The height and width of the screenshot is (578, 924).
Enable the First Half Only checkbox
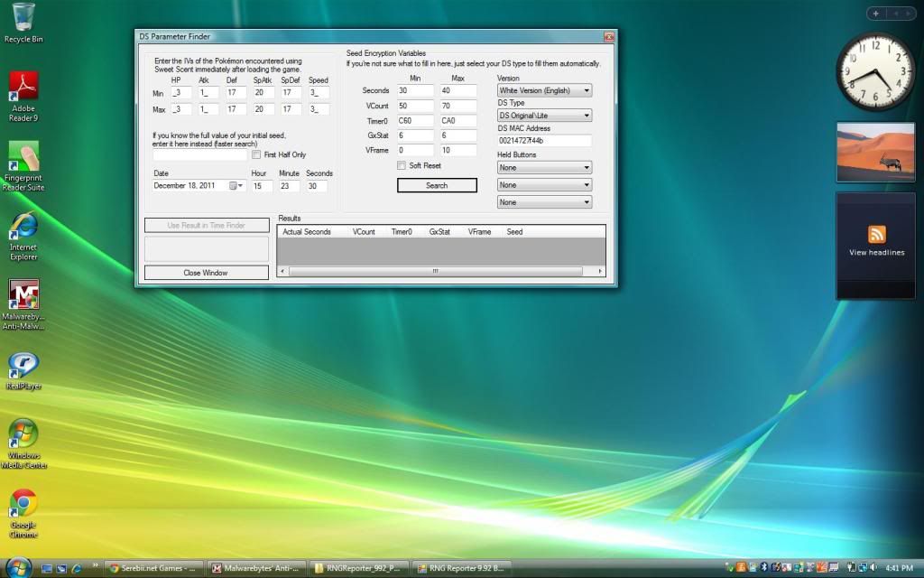(256, 154)
